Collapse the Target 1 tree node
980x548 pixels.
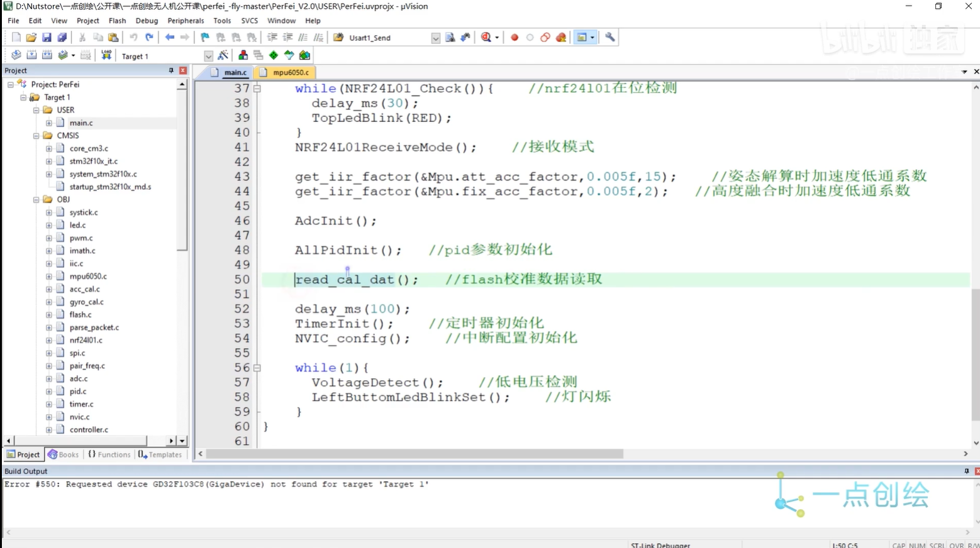pyautogui.click(x=23, y=97)
